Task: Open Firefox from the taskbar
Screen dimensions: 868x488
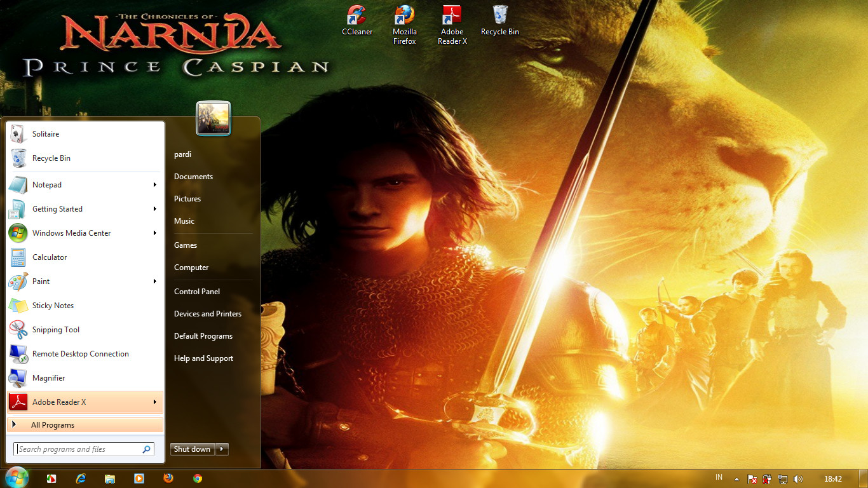Action: [x=168, y=478]
